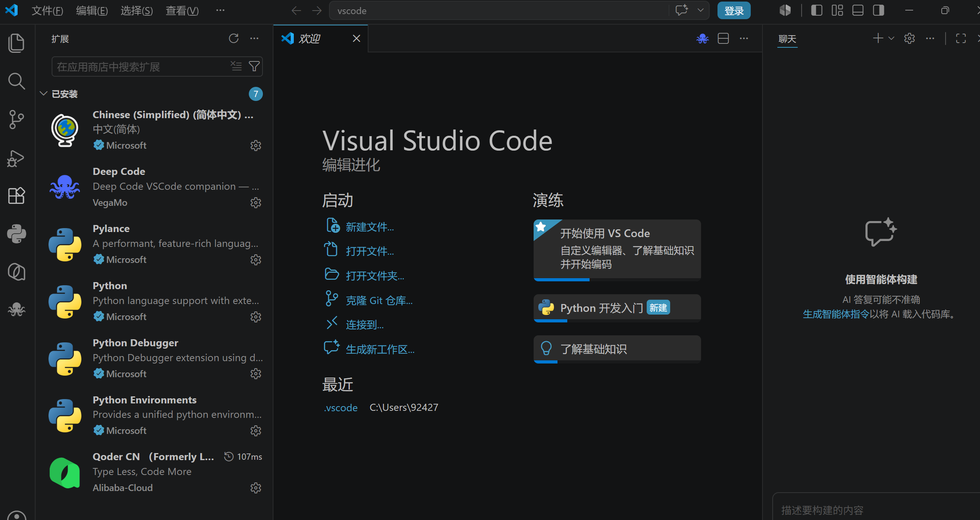
Task: Open the Qoder activity bar icon
Action: pos(16,272)
